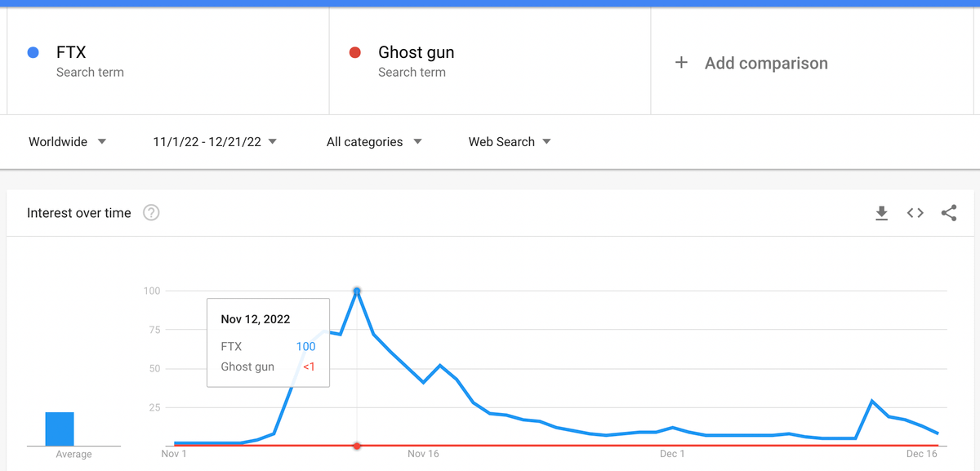This screenshot has width=980, height=471.
Task: Click the Interest over time heading
Action: coord(79,213)
